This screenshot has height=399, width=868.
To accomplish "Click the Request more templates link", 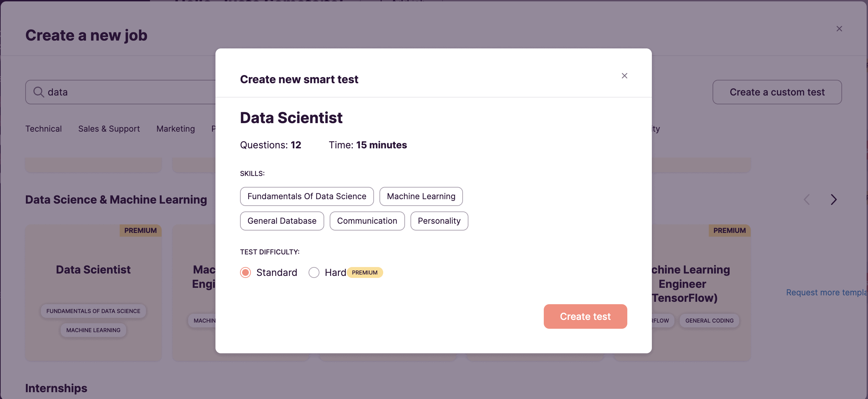I will coord(827,292).
